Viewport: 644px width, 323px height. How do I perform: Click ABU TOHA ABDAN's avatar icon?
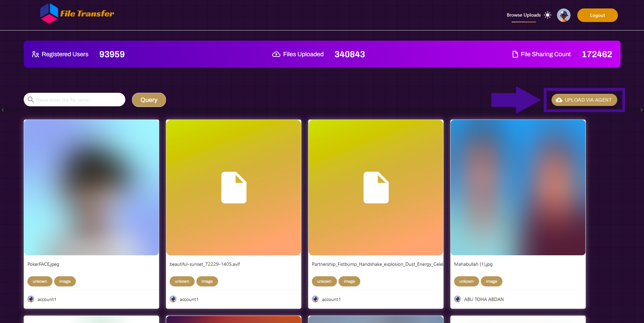tap(457, 299)
